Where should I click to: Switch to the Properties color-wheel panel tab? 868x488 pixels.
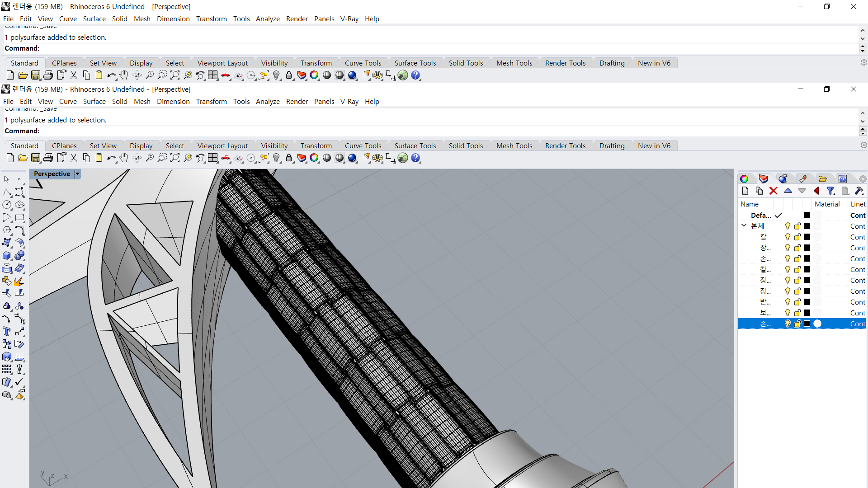744,179
